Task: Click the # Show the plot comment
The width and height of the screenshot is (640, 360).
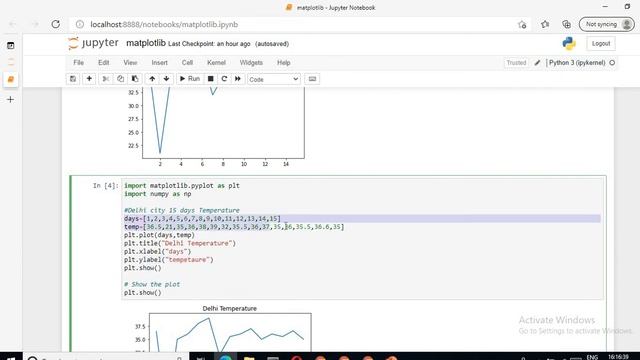Action: (x=152, y=284)
